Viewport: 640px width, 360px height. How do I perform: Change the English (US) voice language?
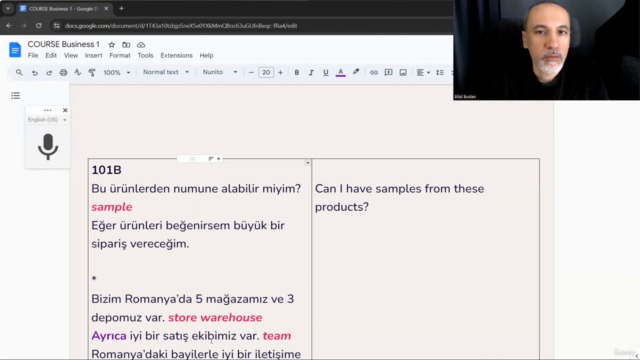pyautogui.click(x=47, y=120)
